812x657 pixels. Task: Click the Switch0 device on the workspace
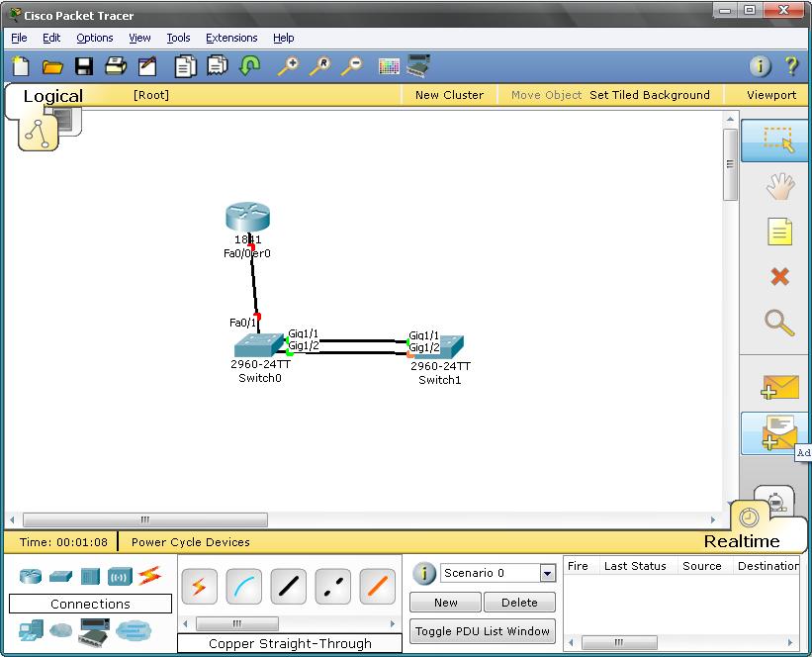[x=259, y=345]
